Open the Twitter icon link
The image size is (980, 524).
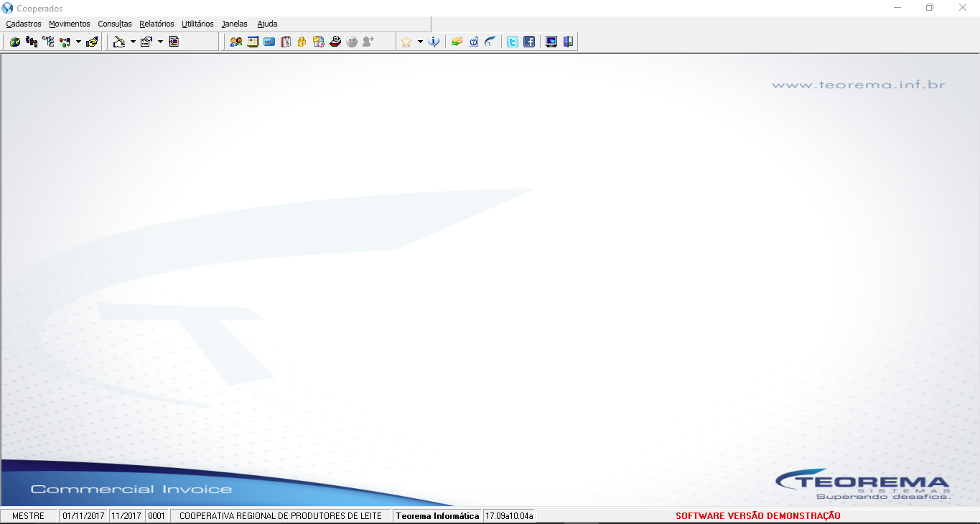(x=513, y=42)
